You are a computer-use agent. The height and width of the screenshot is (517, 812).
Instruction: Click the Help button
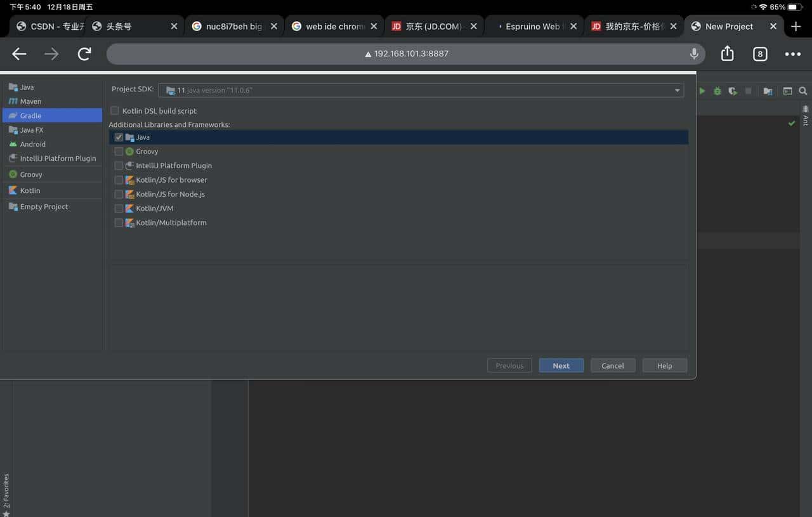tap(664, 365)
